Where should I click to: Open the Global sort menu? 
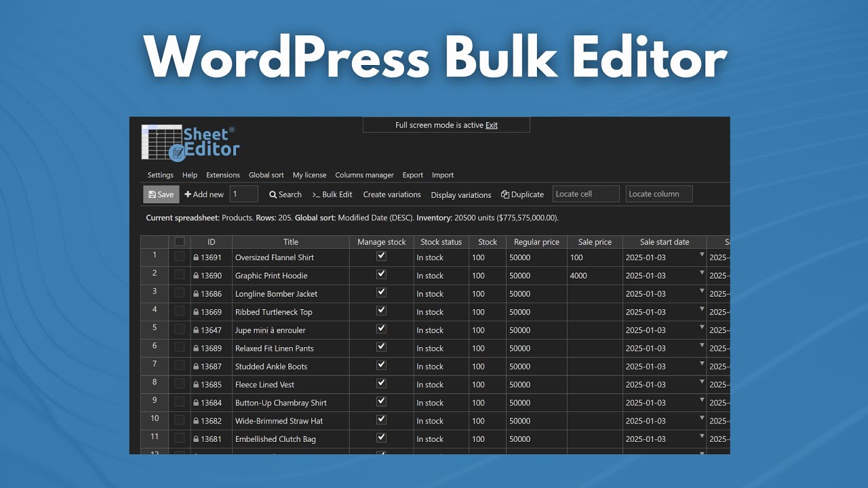[x=267, y=175]
